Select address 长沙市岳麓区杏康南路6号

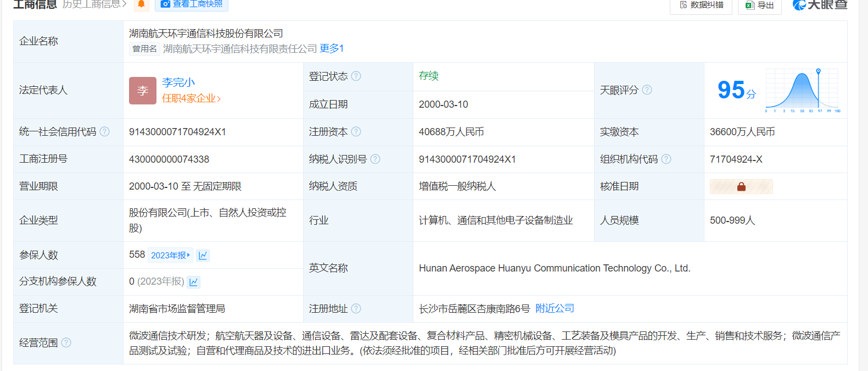tap(474, 309)
